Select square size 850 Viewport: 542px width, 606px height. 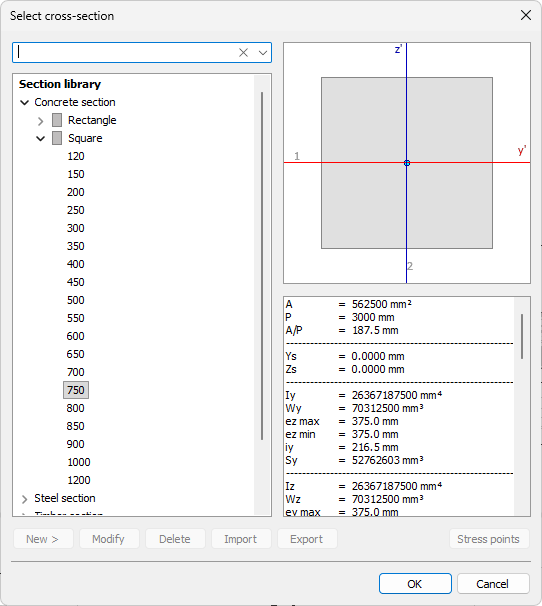coord(76,426)
